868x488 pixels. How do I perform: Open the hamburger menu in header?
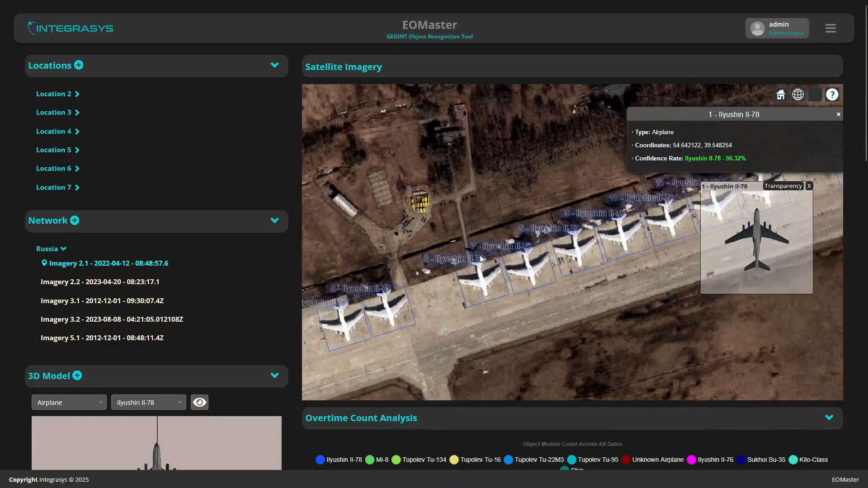830,28
